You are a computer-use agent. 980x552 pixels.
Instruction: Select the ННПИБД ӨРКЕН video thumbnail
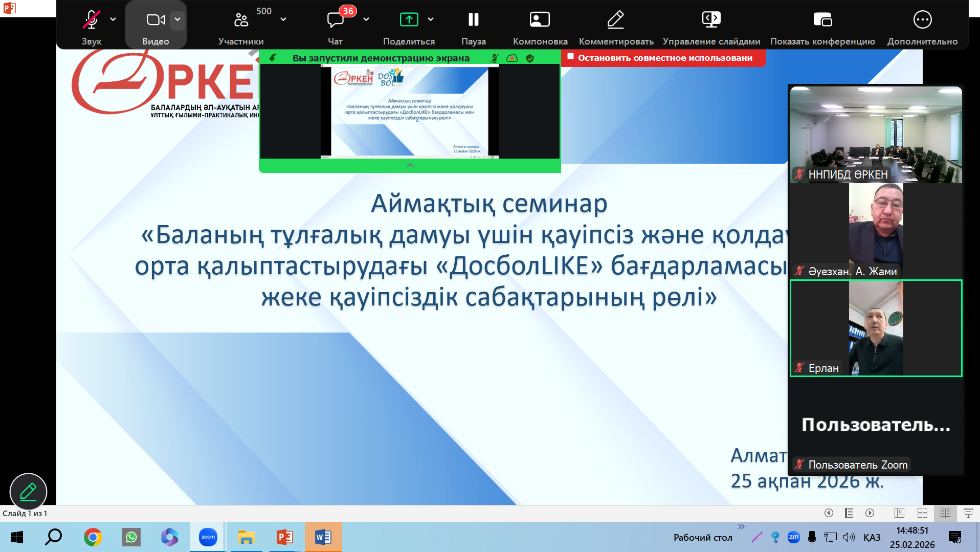pos(876,135)
